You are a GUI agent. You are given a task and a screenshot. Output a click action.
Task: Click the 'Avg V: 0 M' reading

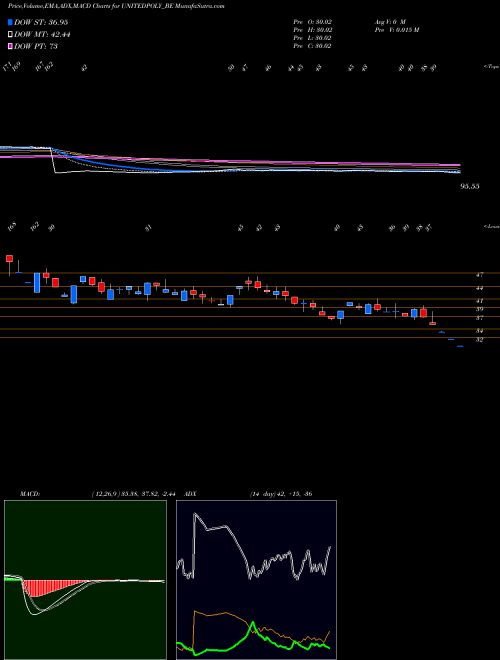(390, 21)
